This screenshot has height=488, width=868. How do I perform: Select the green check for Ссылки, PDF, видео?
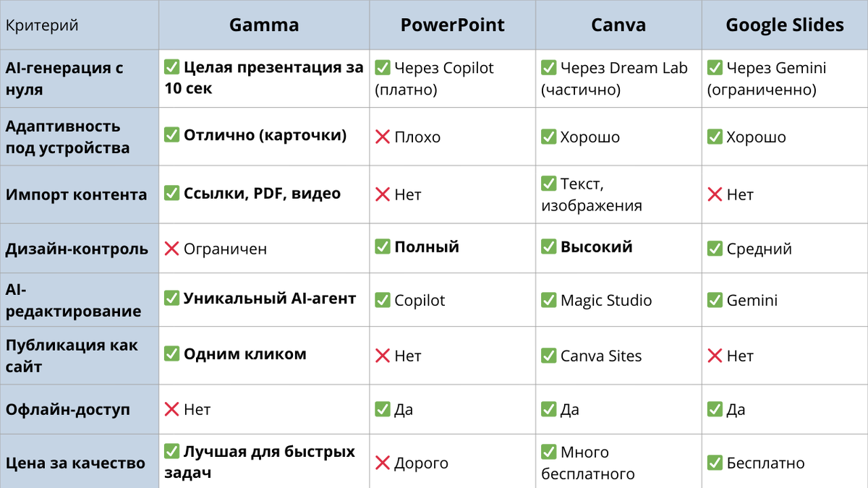click(171, 194)
